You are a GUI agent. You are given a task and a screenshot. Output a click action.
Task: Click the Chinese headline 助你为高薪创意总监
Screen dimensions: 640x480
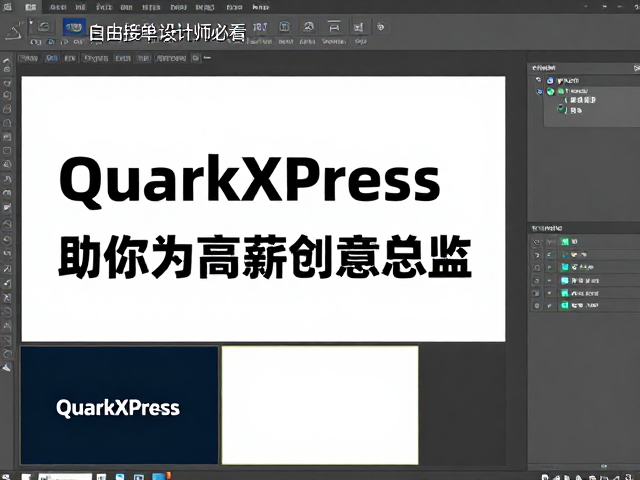tap(265, 257)
